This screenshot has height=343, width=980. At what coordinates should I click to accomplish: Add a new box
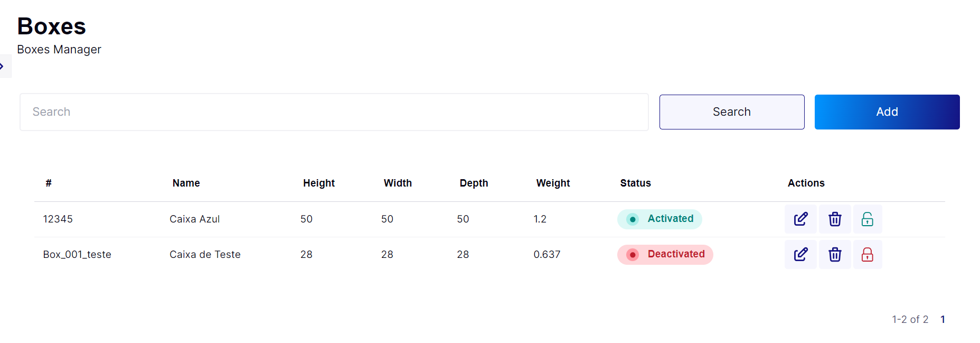[887, 112]
